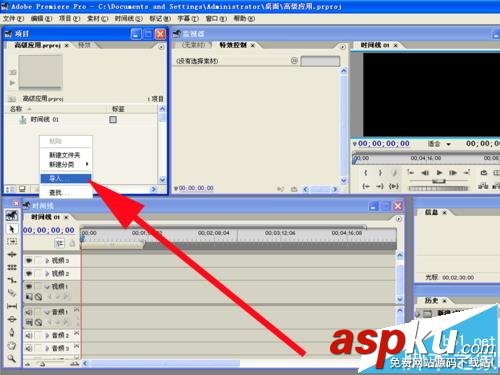This screenshot has height=375, width=500.
Task: Toggle lock box on 视频 2 track
Action: click(x=39, y=274)
